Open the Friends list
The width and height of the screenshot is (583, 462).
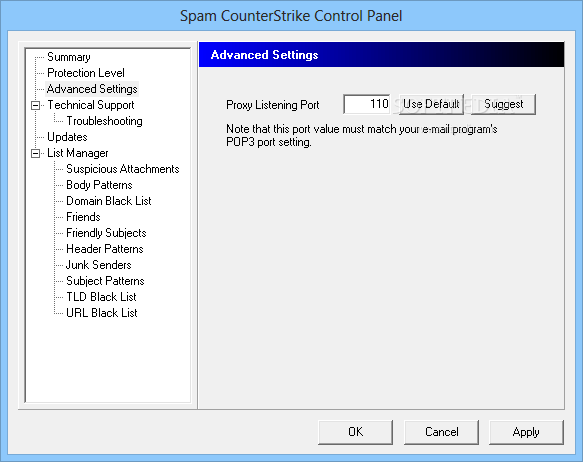83,217
